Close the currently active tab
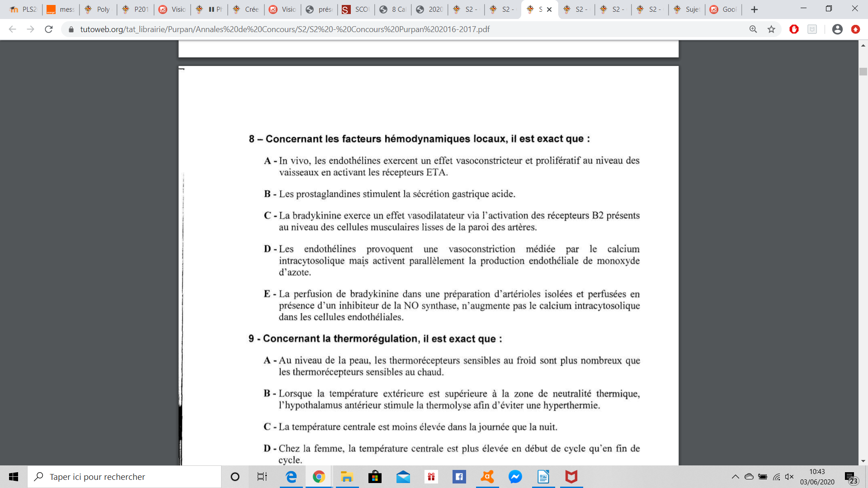This screenshot has width=868, height=488. click(549, 9)
